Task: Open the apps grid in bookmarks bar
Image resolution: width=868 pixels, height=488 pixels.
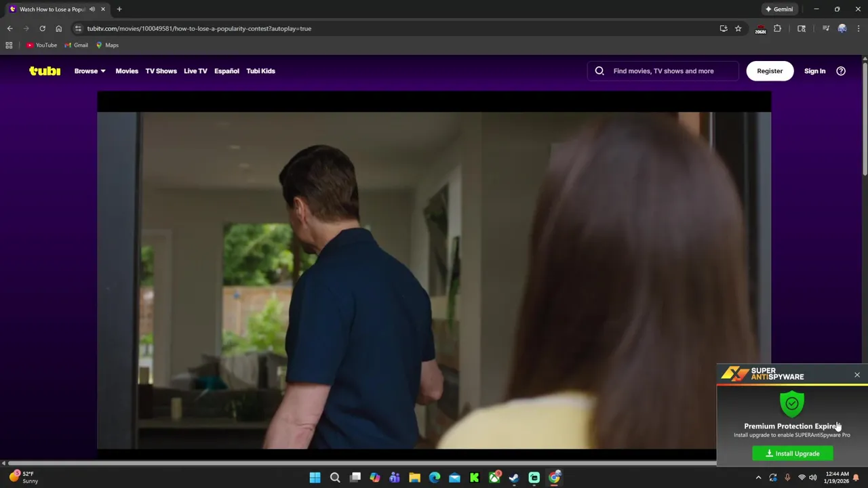Action: click(9, 45)
